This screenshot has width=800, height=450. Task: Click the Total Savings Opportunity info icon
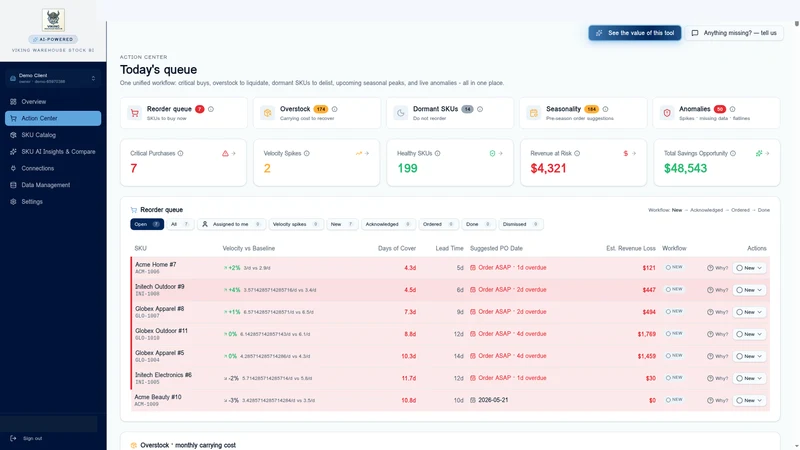pyautogui.click(x=733, y=153)
